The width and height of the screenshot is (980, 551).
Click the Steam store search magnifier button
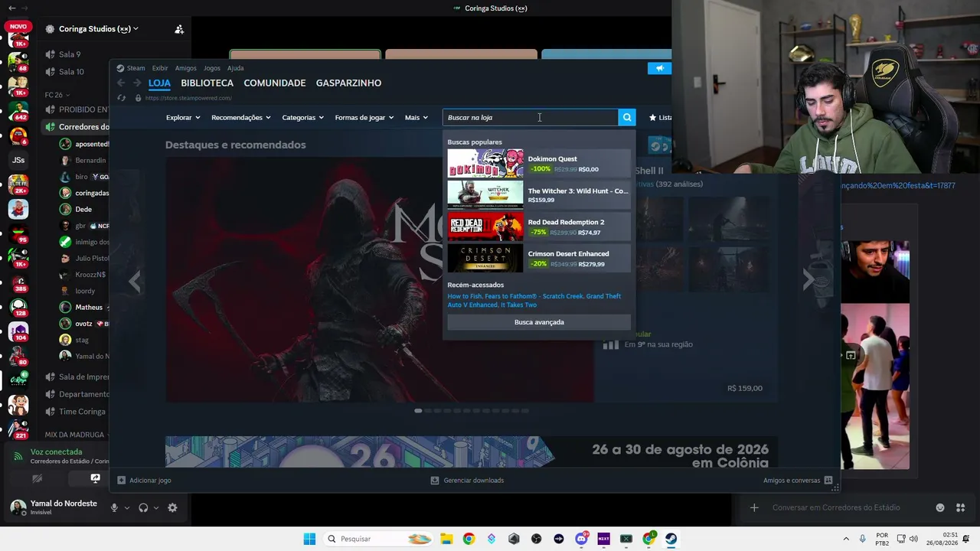(x=627, y=117)
